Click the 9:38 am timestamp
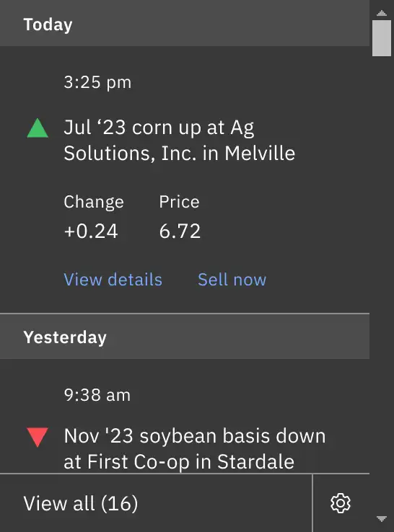394x532 pixels. point(97,395)
